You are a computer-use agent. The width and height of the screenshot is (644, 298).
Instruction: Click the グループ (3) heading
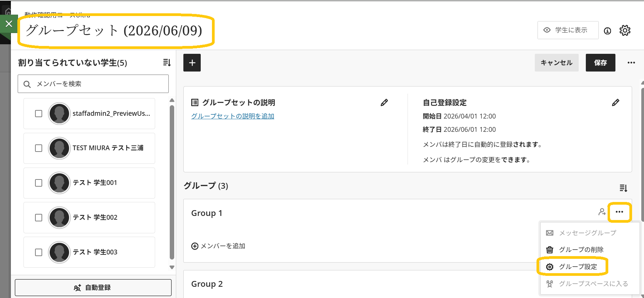tap(206, 186)
